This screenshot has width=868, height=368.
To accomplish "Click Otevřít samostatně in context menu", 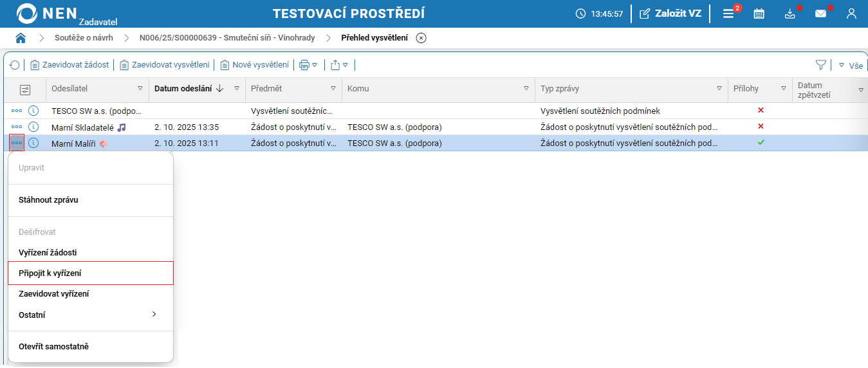I will pyautogui.click(x=53, y=347).
